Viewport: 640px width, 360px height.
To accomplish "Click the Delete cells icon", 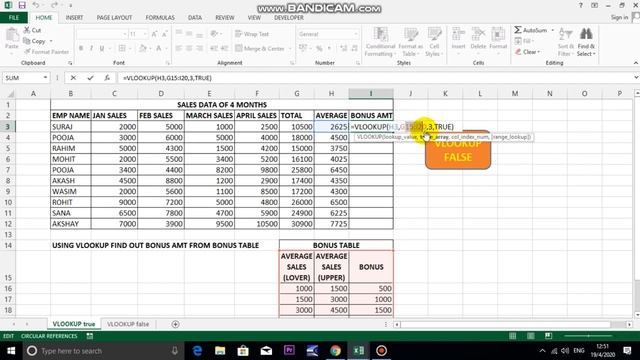I will click(x=478, y=35).
